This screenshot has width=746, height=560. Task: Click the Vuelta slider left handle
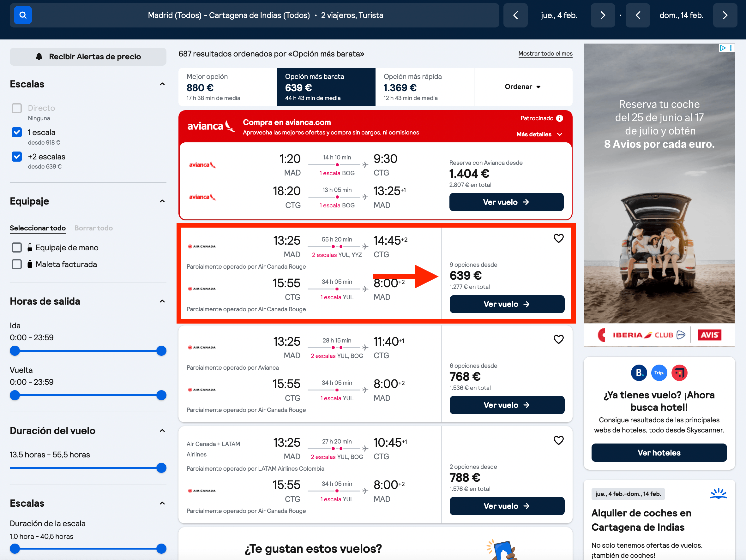(x=15, y=396)
